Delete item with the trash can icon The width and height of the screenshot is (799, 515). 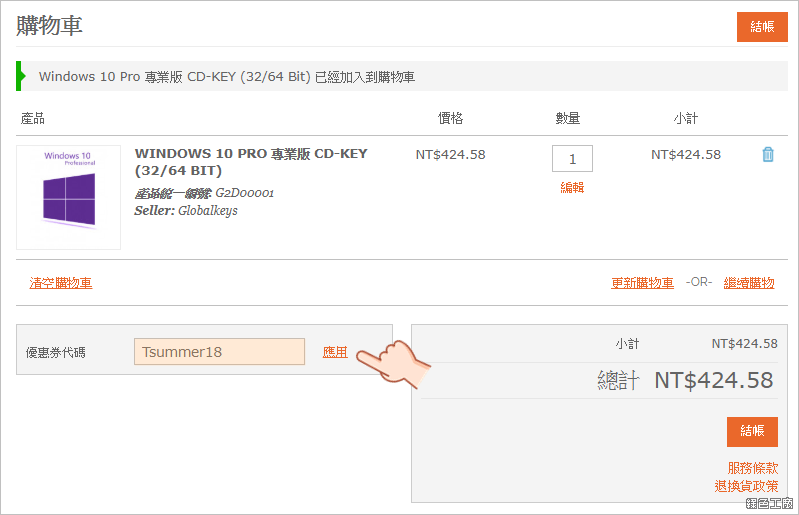(768, 154)
